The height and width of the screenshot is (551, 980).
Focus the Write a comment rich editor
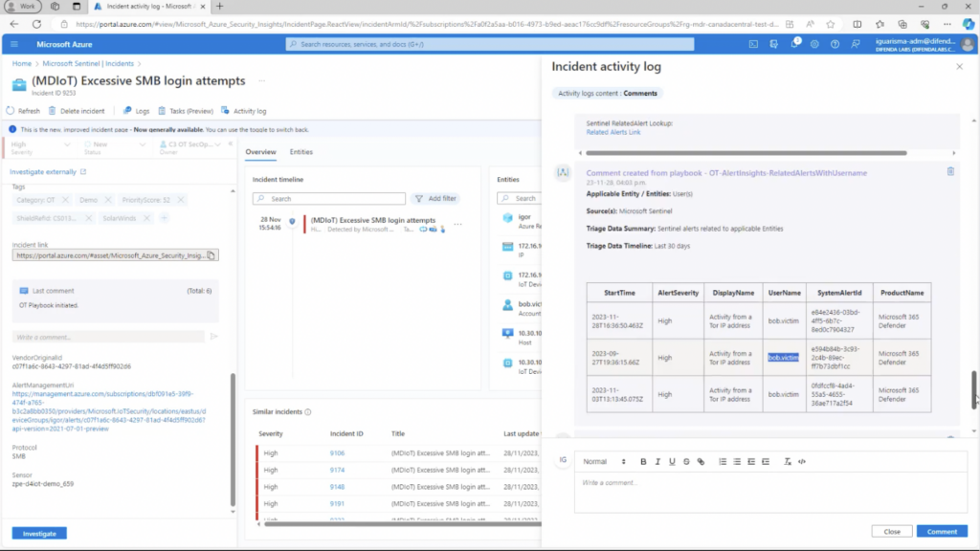(x=770, y=494)
